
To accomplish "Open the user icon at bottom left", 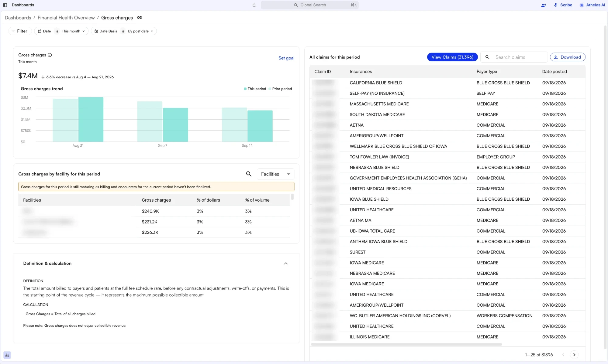I will pyautogui.click(x=7, y=355).
